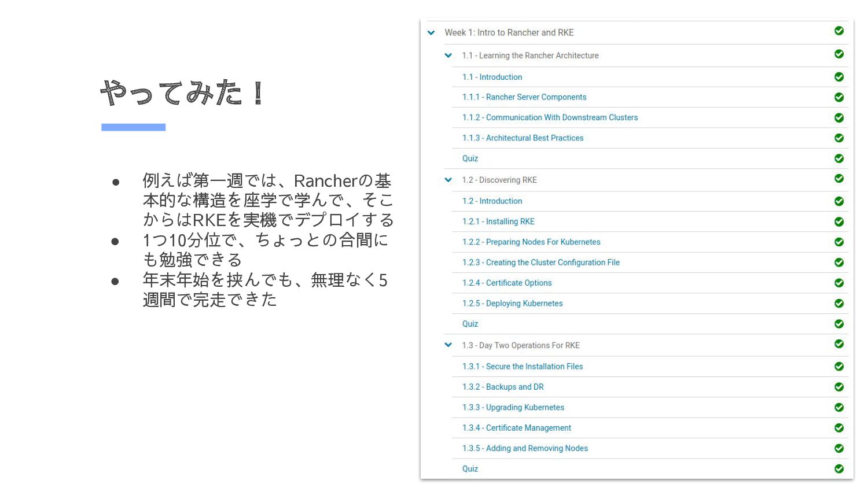Click the completion check beside Upgrading Kubernetes
The width and height of the screenshot is (868, 488).
[839, 408]
